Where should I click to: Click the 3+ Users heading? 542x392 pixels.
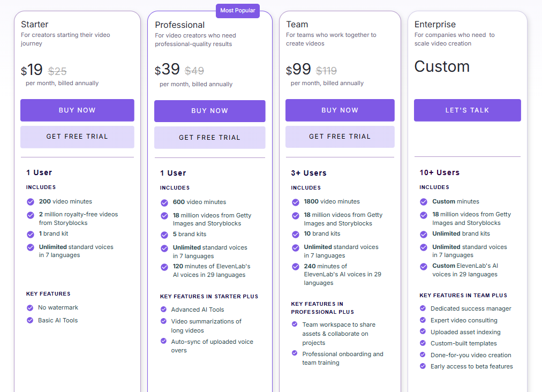point(308,173)
